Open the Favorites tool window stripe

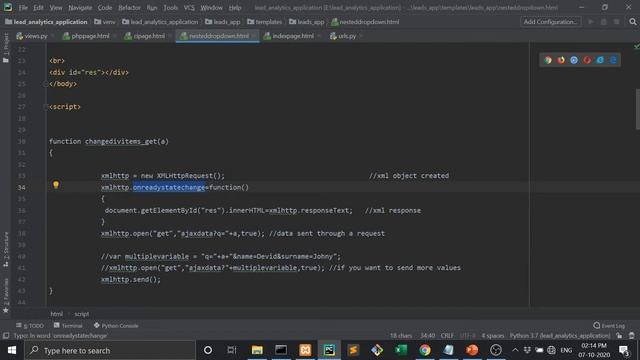coord(6,295)
